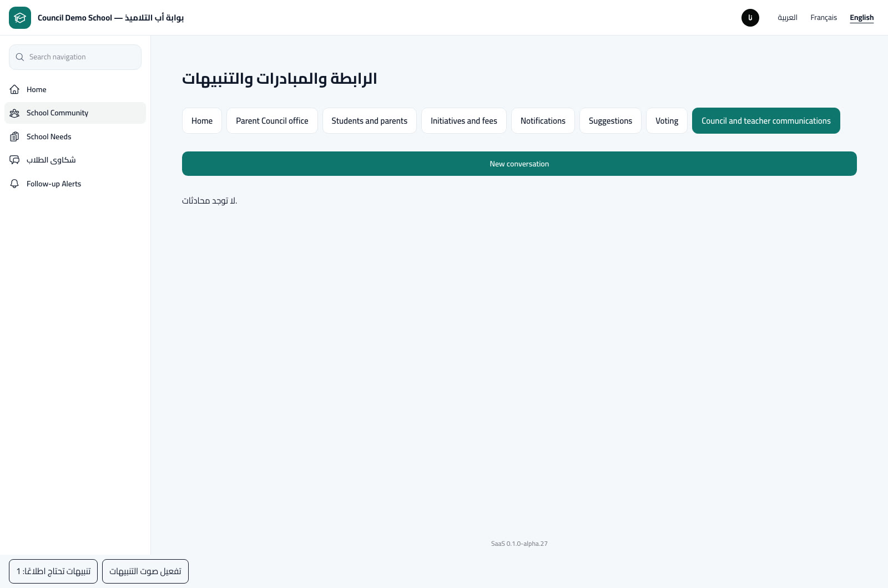This screenshot has height=588, width=888.
Task: Click the school graduation cap logo
Action: [x=20, y=18]
